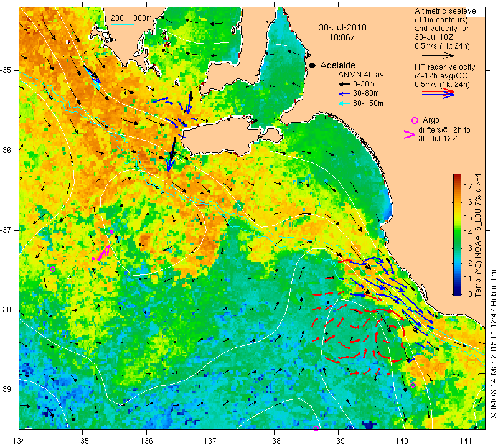Click the latitude axis label -37
The width and height of the screenshot is (498, 448).
[7, 230]
